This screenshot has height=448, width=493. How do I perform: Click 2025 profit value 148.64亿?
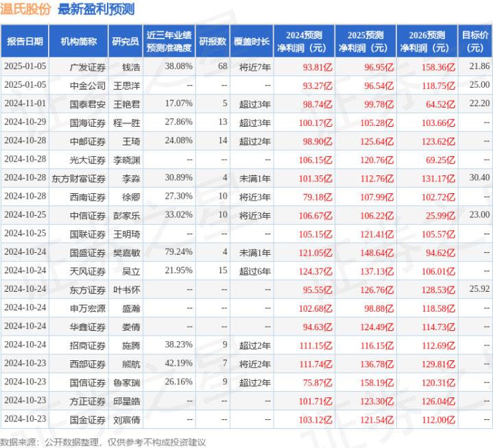coord(376,253)
